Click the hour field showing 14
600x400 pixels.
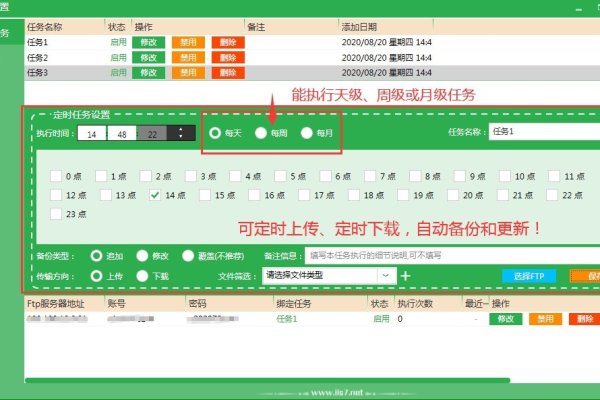coord(92,134)
